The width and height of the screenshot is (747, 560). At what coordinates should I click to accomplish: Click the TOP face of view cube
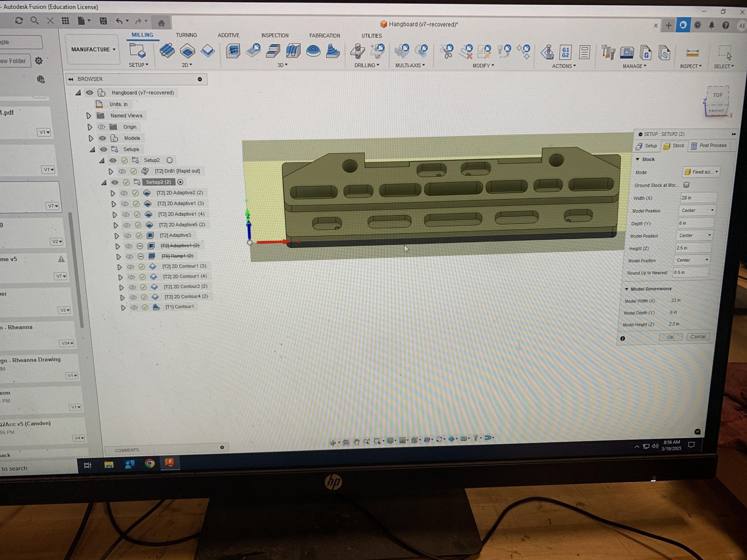718,95
